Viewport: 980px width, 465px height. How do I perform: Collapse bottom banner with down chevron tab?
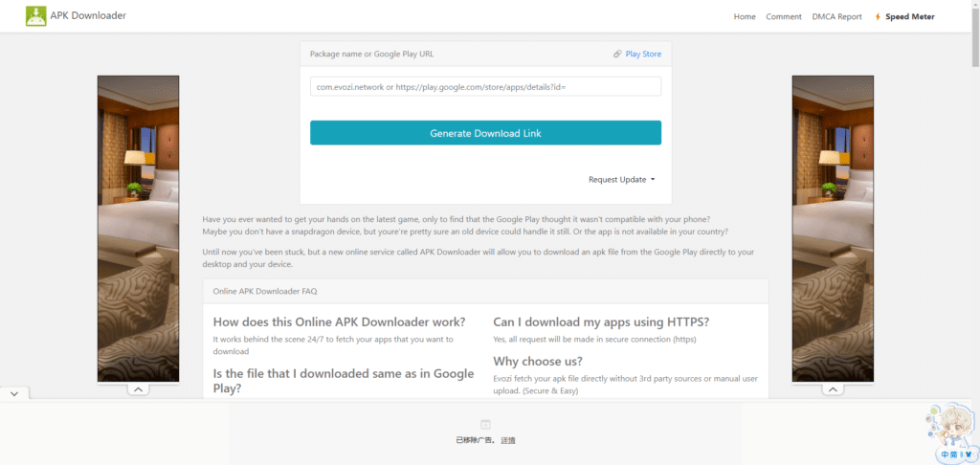click(x=14, y=394)
